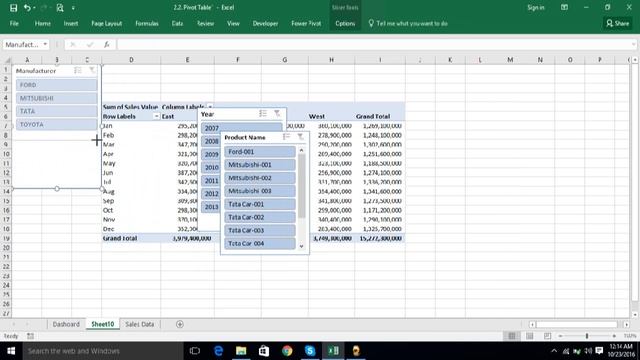Open the Page Layout tab
640x360 pixels.
(x=107, y=24)
